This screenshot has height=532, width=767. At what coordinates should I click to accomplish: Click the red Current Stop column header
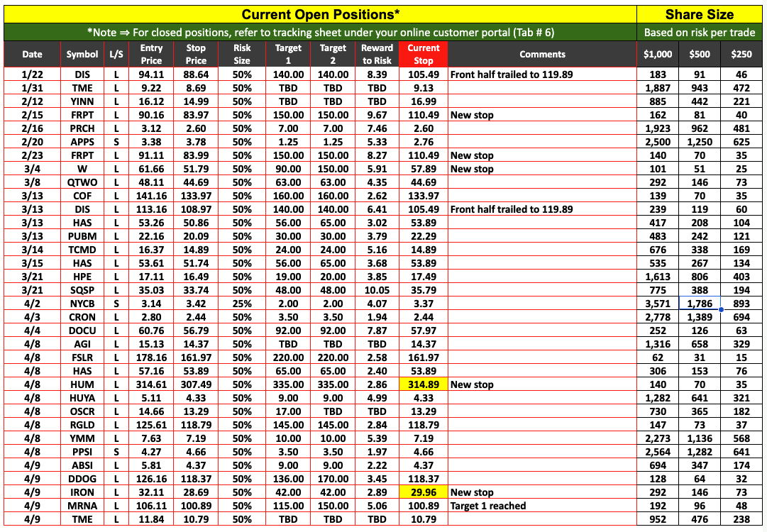tap(424, 54)
